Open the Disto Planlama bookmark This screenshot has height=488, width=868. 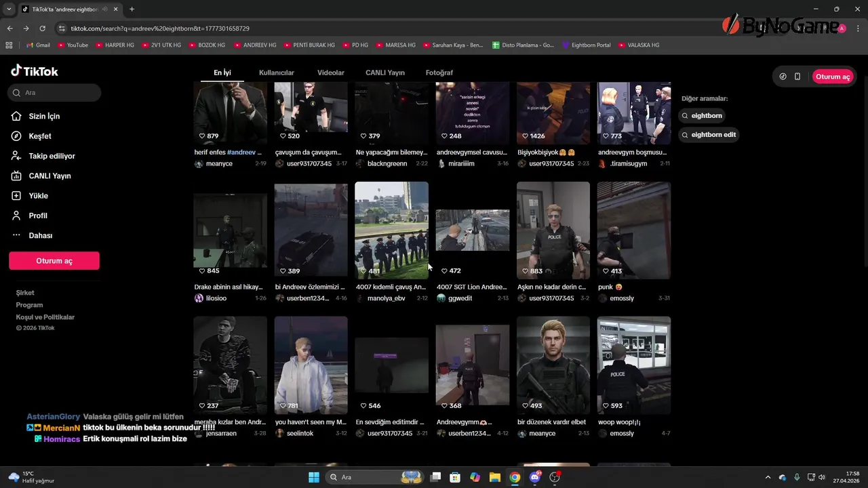point(523,45)
